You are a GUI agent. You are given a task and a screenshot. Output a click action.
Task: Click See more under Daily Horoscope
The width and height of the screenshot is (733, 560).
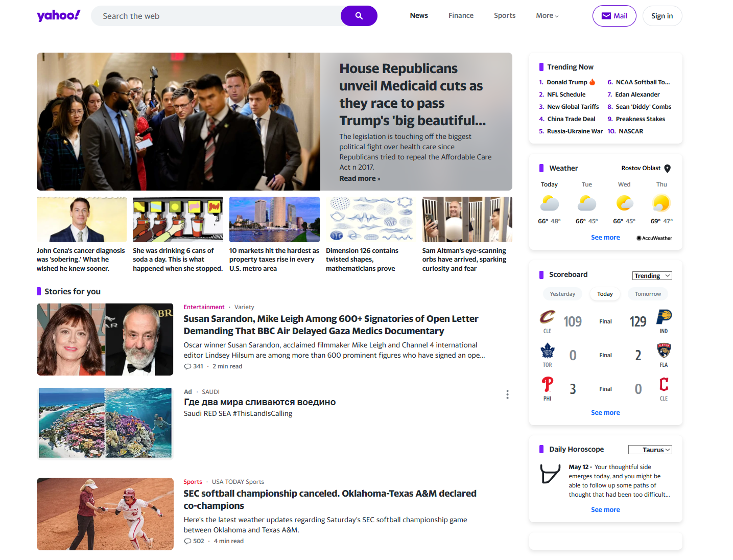605,509
